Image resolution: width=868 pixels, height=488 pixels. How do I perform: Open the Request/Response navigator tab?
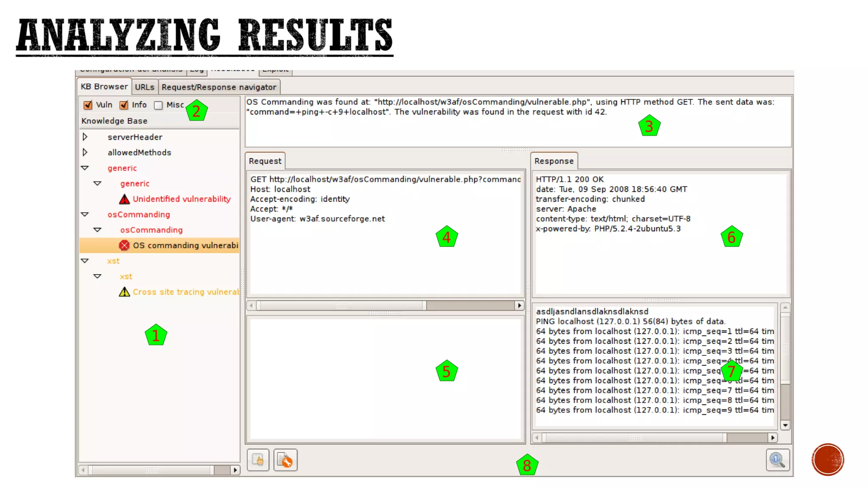pos(219,87)
